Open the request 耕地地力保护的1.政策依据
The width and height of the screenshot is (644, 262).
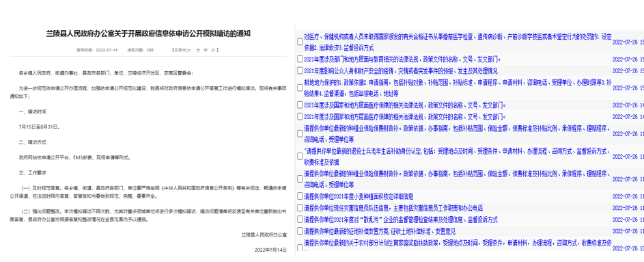click(458, 88)
